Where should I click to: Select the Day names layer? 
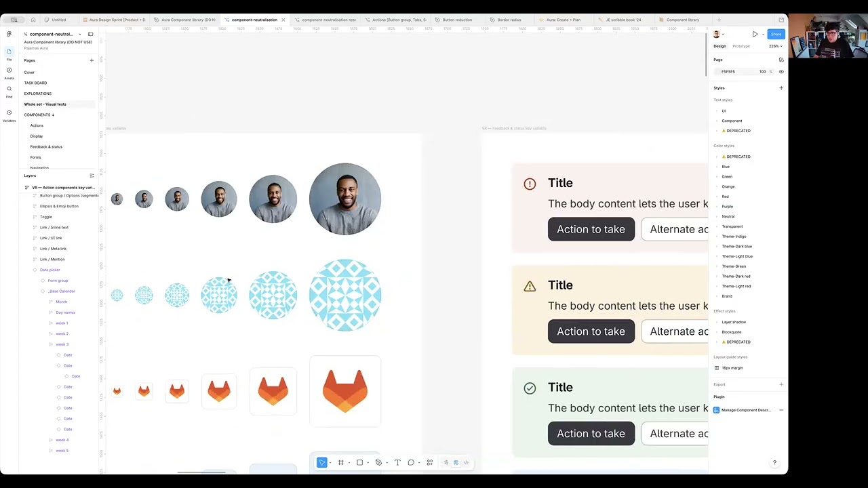[66, 312]
